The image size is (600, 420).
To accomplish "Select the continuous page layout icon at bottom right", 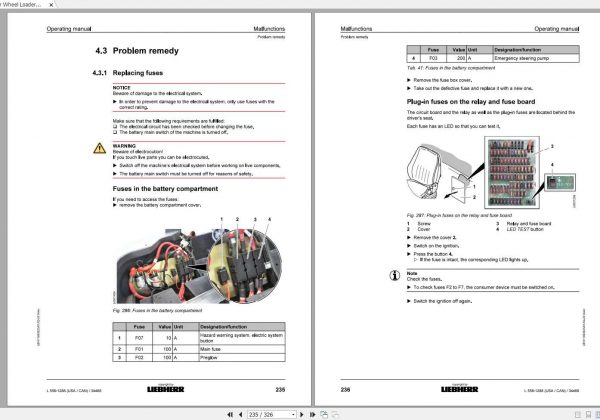I will (x=588, y=415).
